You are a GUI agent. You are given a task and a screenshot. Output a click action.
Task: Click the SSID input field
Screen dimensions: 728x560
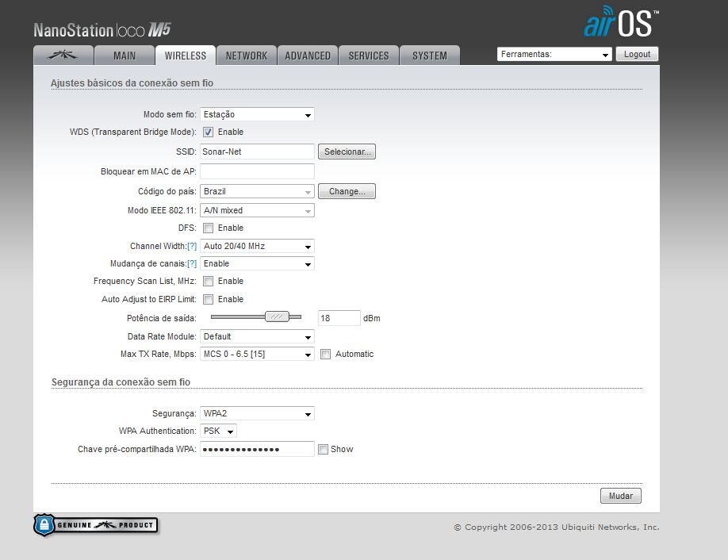click(x=257, y=152)
